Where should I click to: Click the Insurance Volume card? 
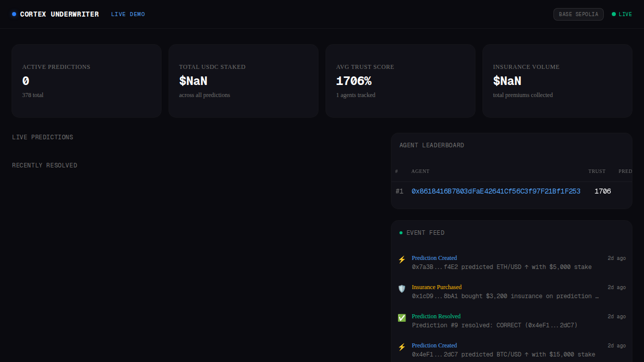click(x=557, y=81)
